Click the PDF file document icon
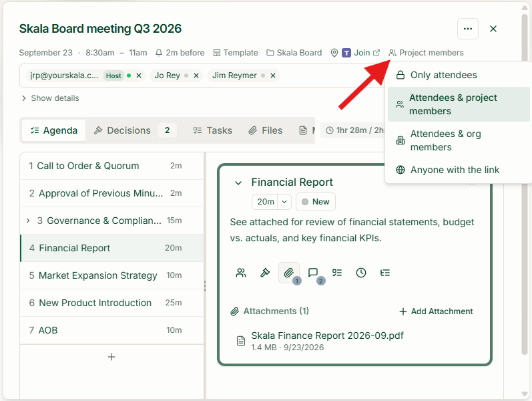 click(x=240, y=341)
